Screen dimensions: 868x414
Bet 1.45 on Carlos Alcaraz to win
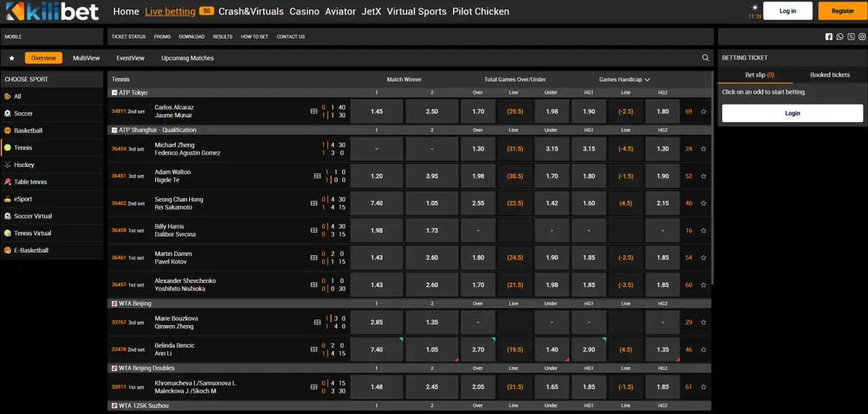[377, 111]
